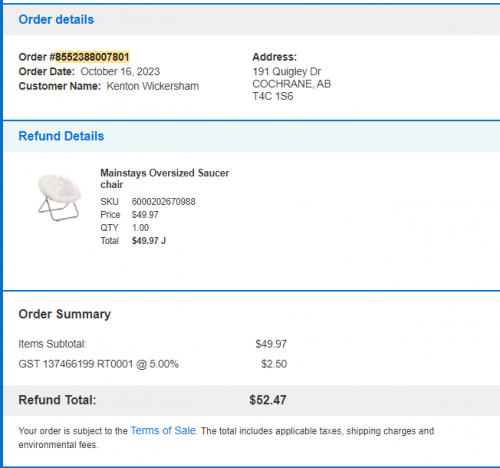Click the Order details heading
500x468 pixels.
tap(56, 20)
